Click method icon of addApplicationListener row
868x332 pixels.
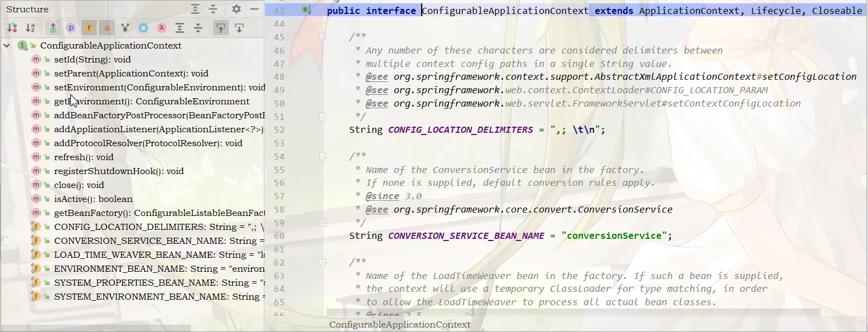36,129
